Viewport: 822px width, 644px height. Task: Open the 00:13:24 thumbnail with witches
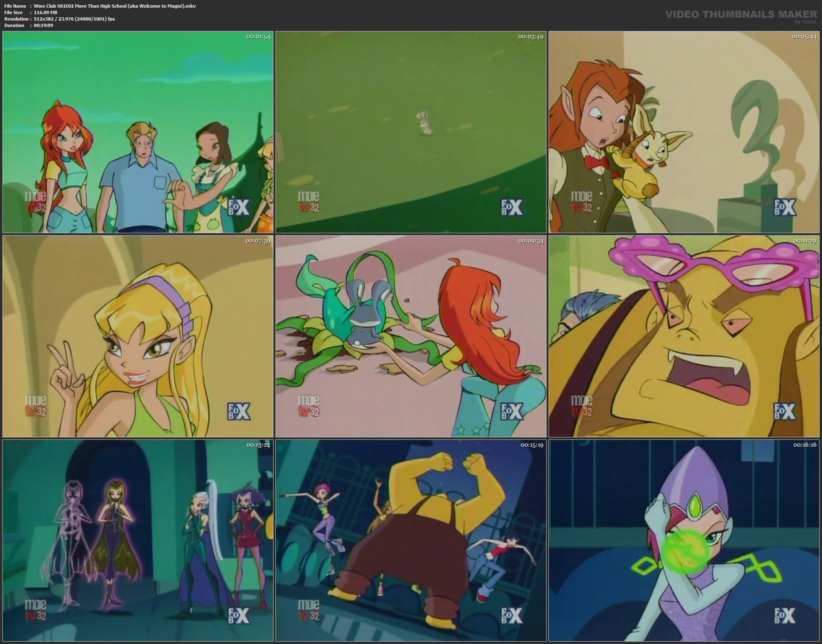point(138,540)
